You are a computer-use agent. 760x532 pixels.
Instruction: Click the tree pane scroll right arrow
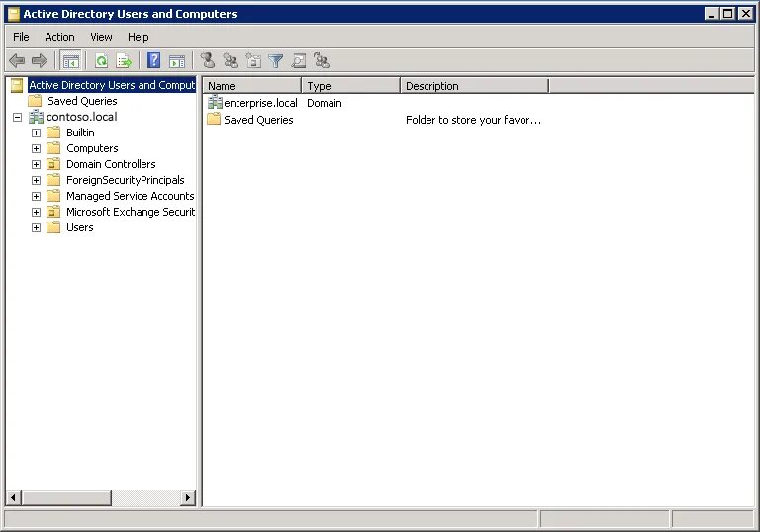188,497
